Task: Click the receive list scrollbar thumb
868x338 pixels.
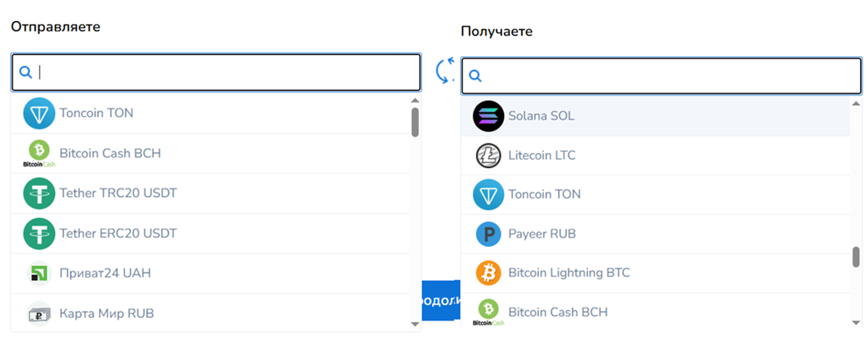Action: pos(856,257)
